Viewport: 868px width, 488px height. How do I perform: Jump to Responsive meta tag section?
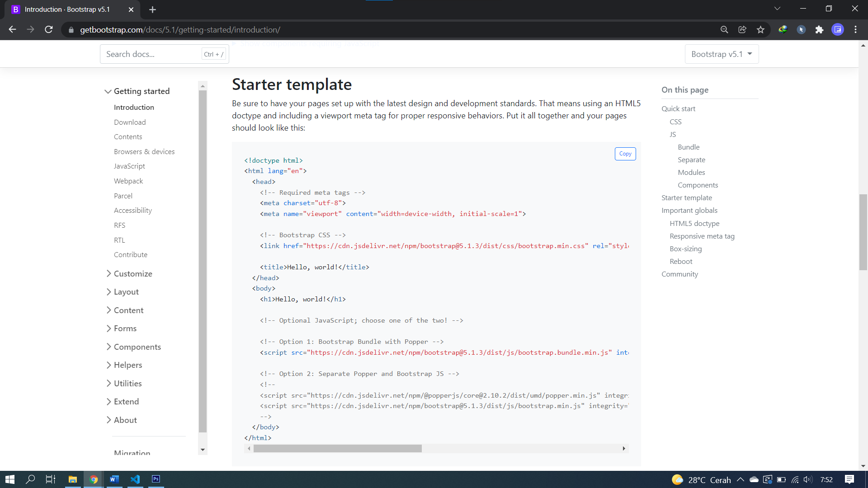[702, 236]
